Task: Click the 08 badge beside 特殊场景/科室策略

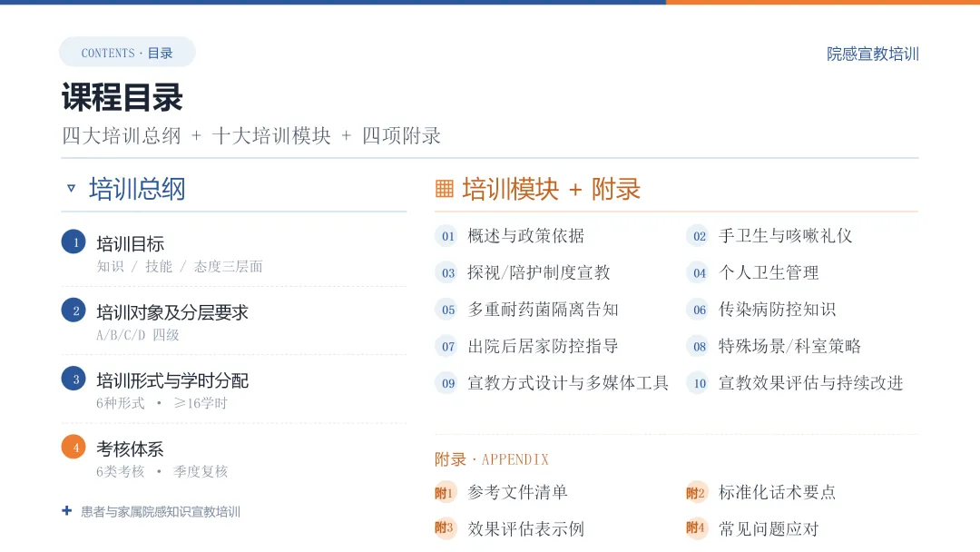Action: click(x=699, y=346)
